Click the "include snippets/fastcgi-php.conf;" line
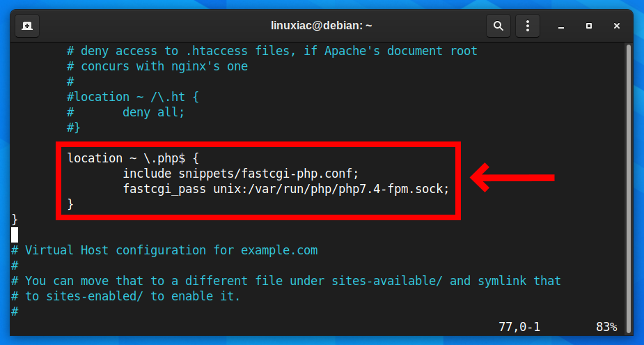The height and width of the screenshot is (345, 644). pos(241,174)
